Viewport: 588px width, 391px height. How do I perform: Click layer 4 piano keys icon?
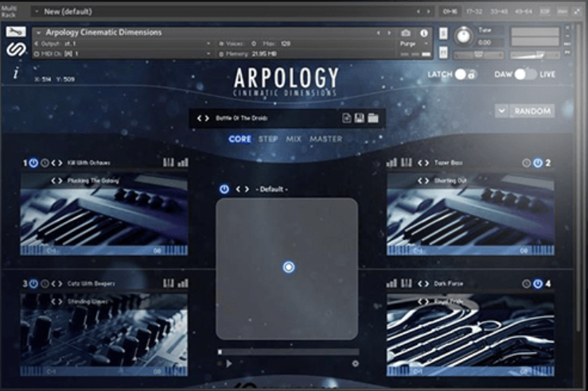(406, 283)
